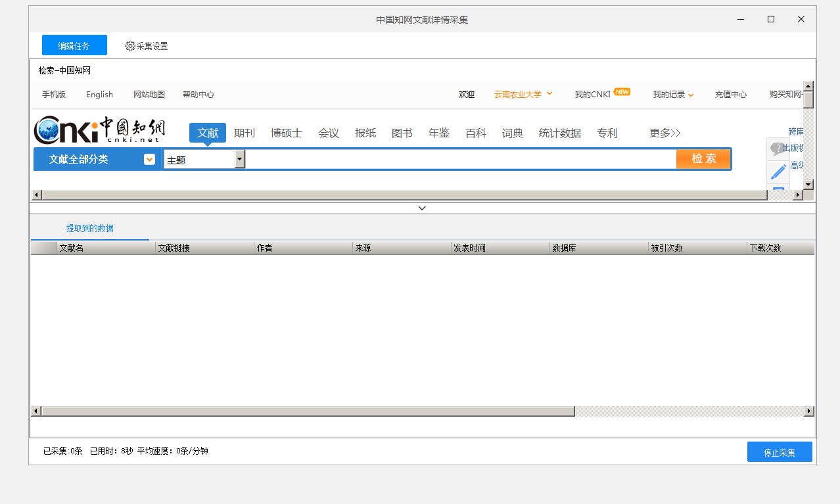Show more categories via 更多>>

(665, 133)
